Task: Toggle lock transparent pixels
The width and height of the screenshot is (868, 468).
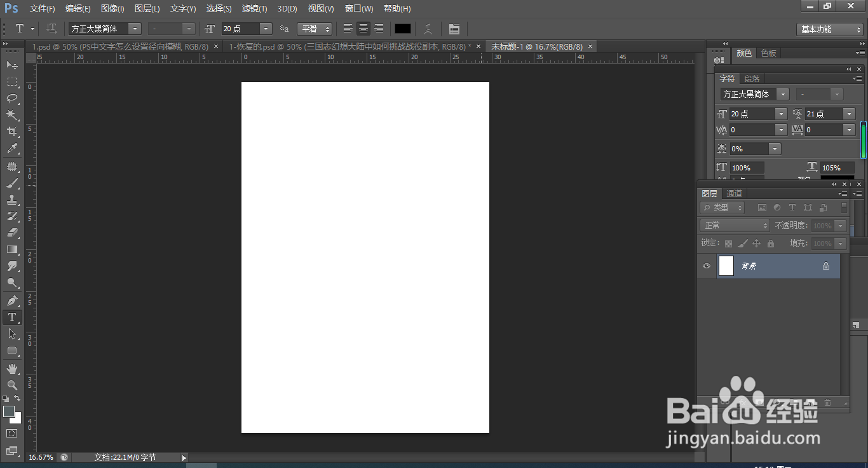Action: 728,244
